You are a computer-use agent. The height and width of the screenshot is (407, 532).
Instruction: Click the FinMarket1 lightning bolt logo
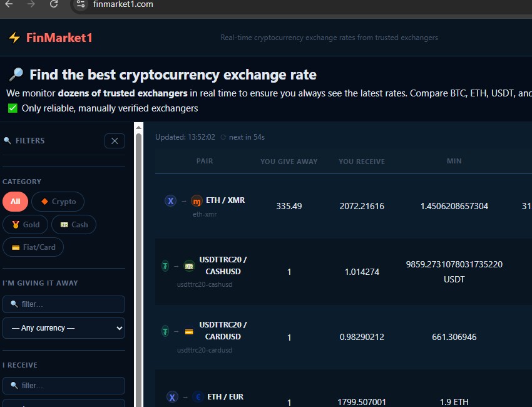[14, 37]
